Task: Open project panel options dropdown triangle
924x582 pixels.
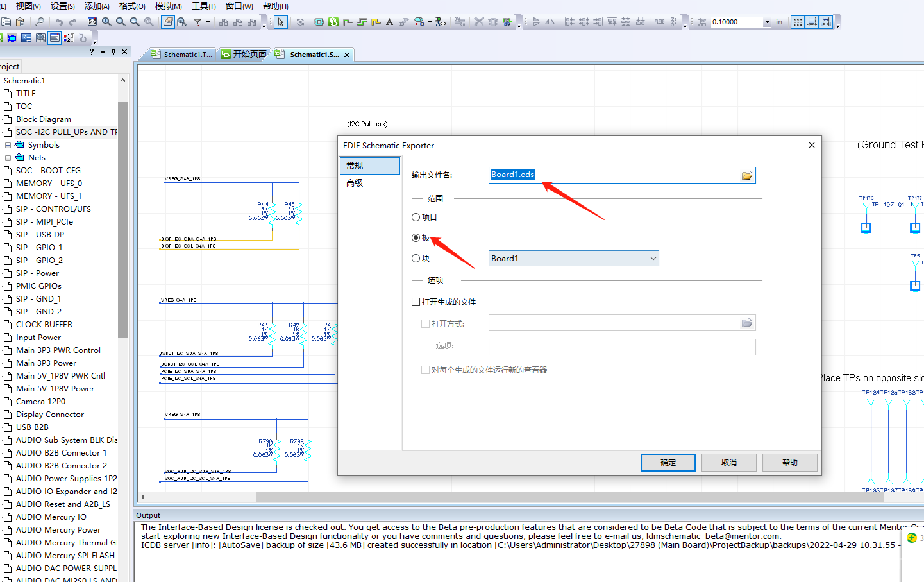Action: point(103,52)
